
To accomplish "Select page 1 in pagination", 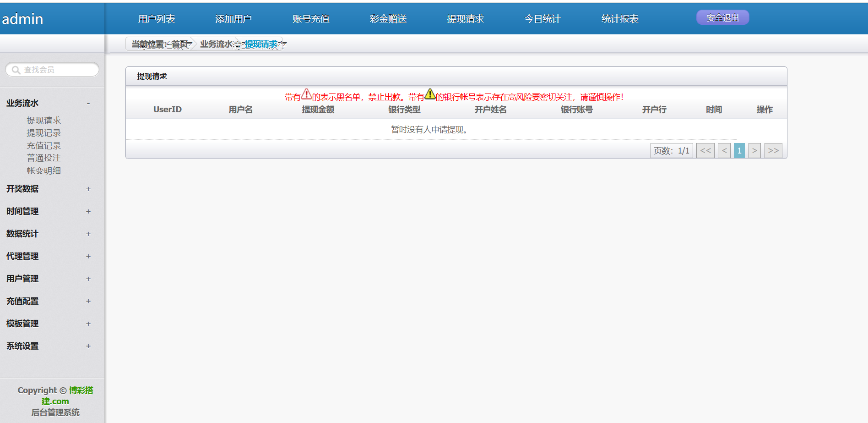I will coord(739,151).
